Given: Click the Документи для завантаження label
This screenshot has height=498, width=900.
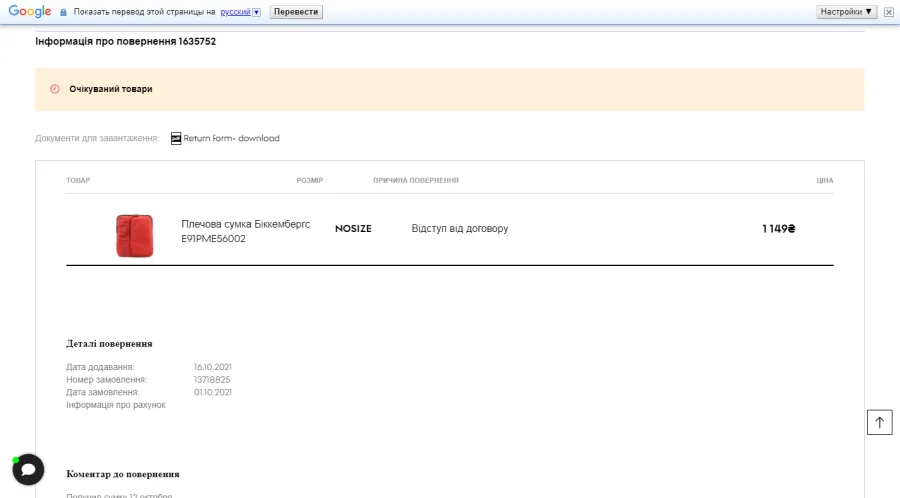Looking at the screenshot, I should coord(97,138).
